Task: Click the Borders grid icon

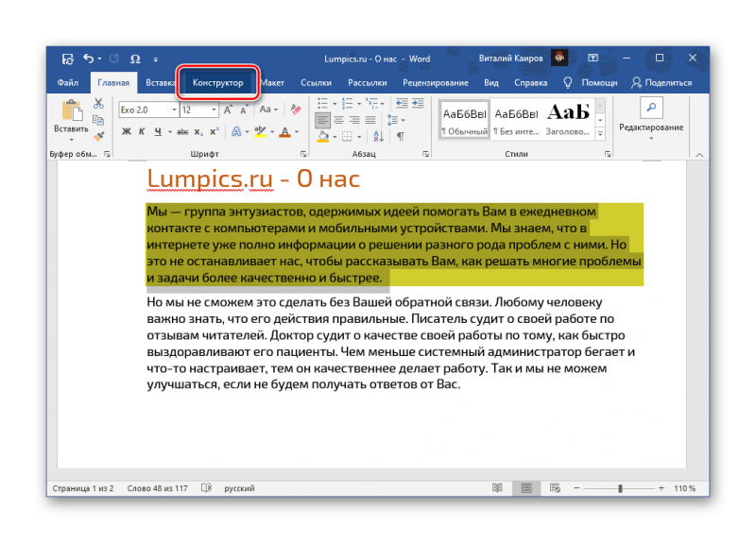Action: coord(347,137)
